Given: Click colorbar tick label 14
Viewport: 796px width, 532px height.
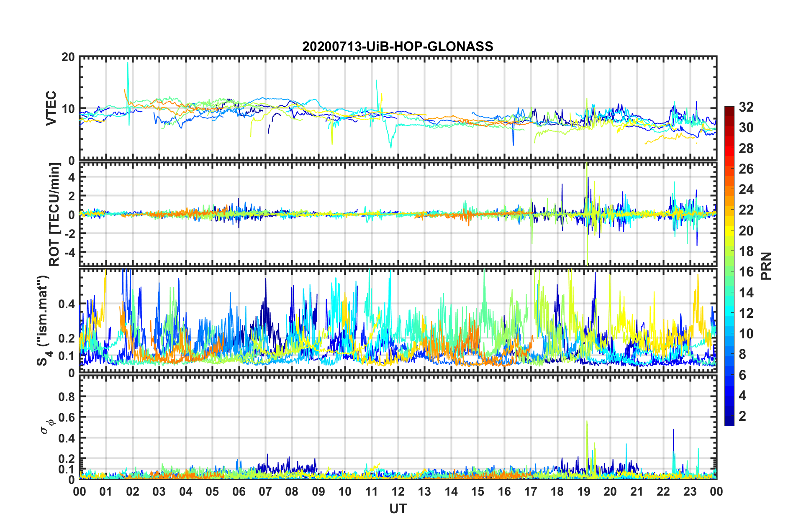Looking at the screenshot, I should click(x=746, y=292).
